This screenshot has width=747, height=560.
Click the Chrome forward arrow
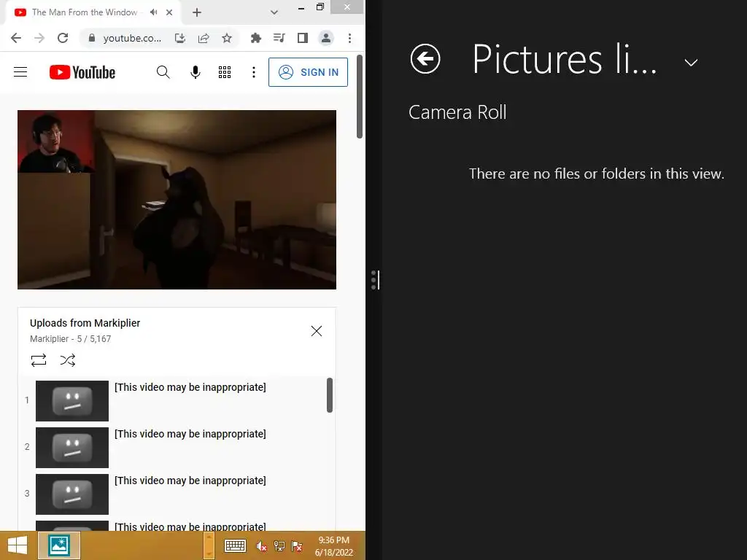pyautogui.click(x=39, y=38)
